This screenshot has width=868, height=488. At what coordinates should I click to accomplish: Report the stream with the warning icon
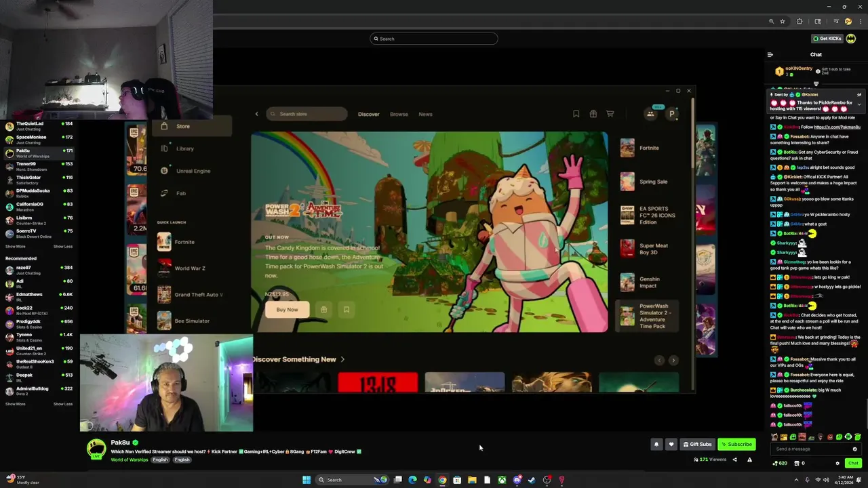point(749,460)
